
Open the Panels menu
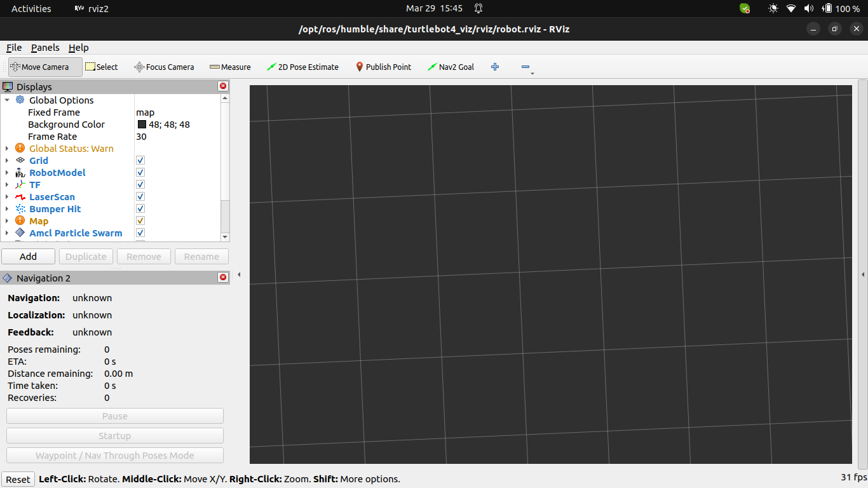click(x=44, y=48)
